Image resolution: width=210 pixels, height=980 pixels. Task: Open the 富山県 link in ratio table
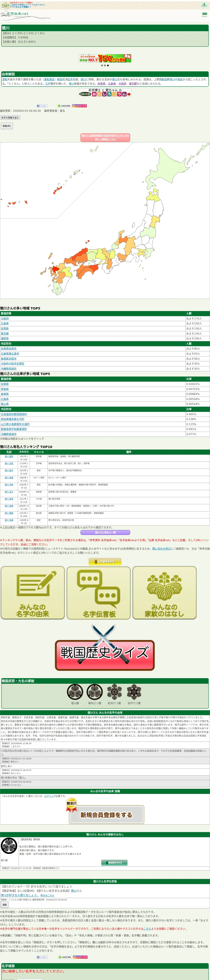[x=5, y=404]
